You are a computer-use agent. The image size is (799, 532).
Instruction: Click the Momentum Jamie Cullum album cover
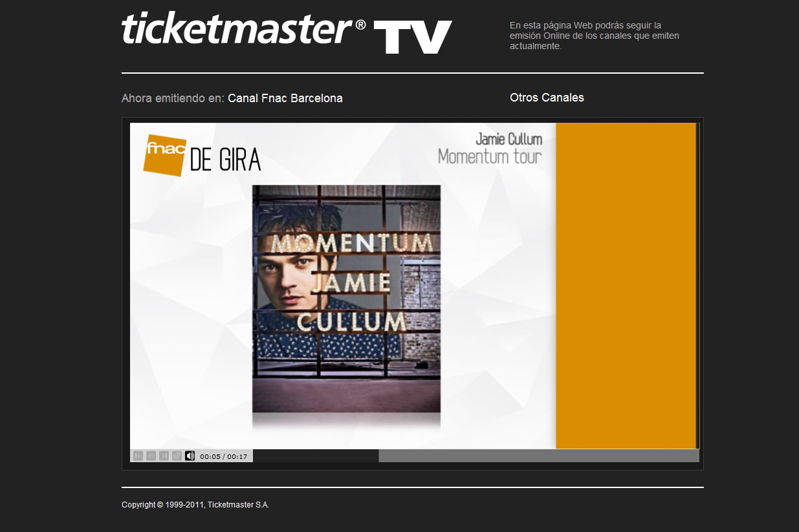coord(346,299)
